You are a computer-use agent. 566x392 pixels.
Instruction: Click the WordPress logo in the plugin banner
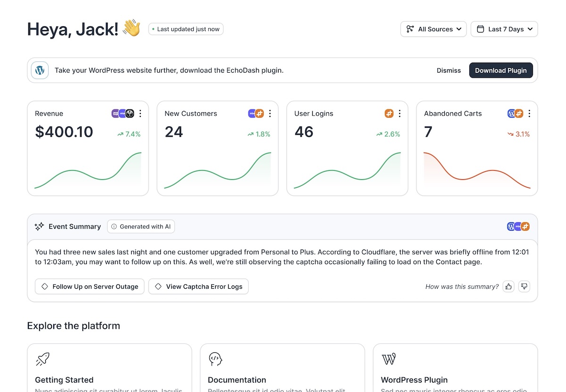click(40, 70)
